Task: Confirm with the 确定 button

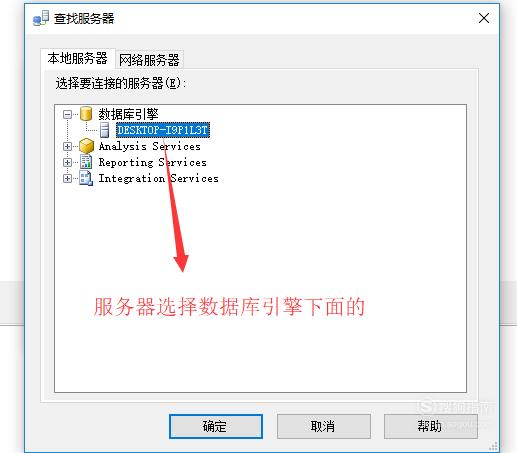Action: tap(216, 426)
